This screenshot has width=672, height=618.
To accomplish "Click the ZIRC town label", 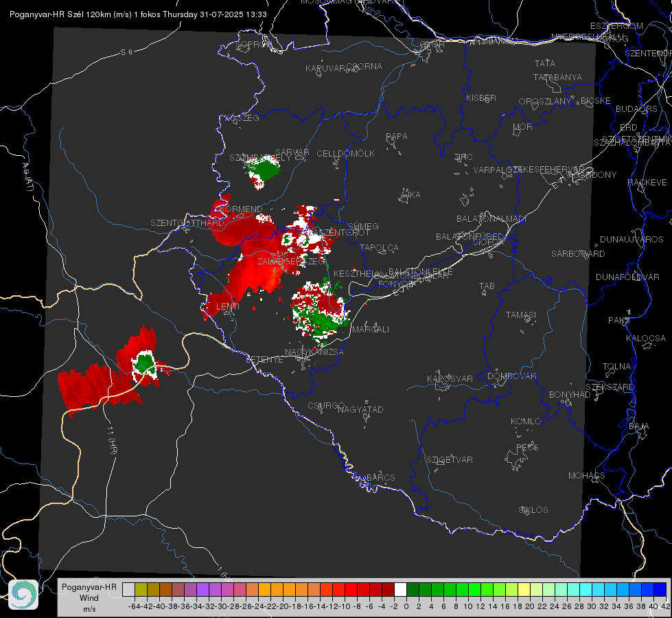I will pos(463,157).
